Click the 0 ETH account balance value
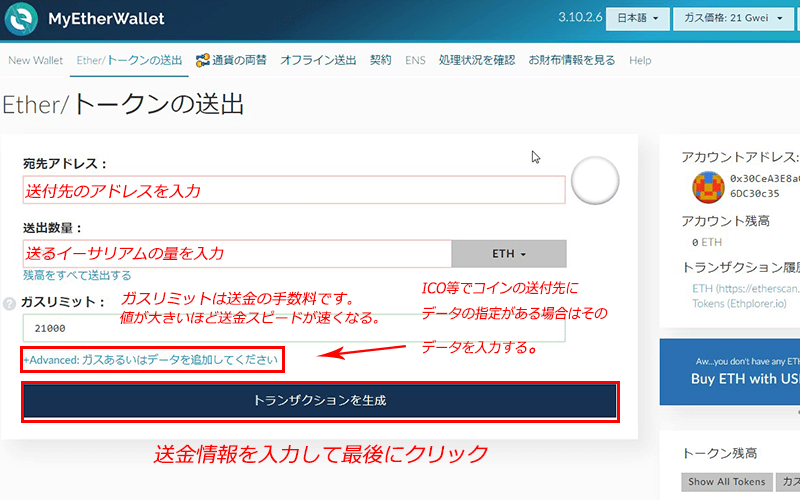Image resolution: width=800 pixels, height=500 pixels. click(707, 242)
